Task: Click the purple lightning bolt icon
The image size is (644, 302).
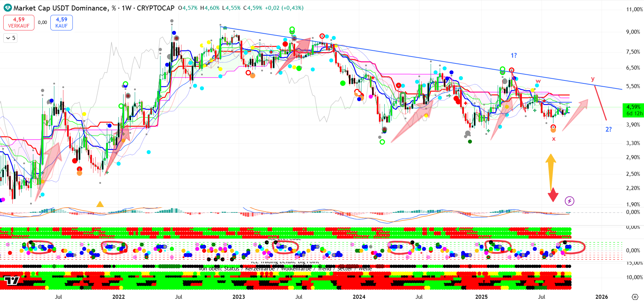Action: coord(569,201)
